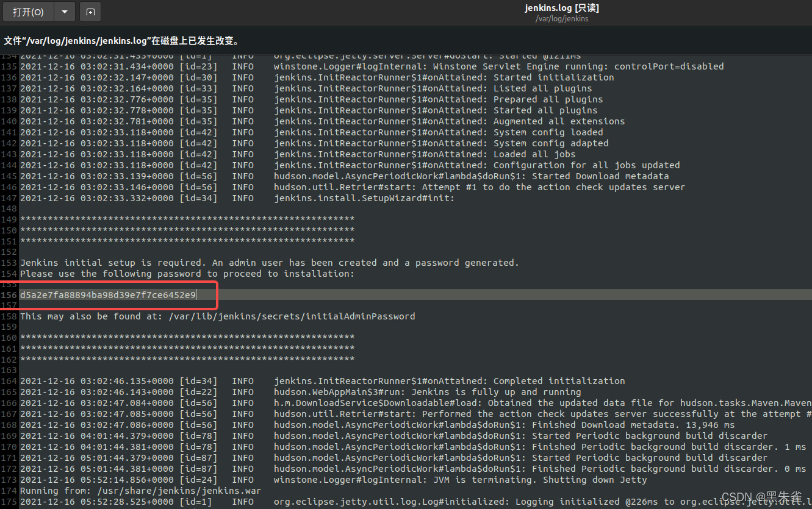Click the 05:01:44.379 Started Periodic build discarder line
The image size is (812, 509).
[x=394, y=458]
